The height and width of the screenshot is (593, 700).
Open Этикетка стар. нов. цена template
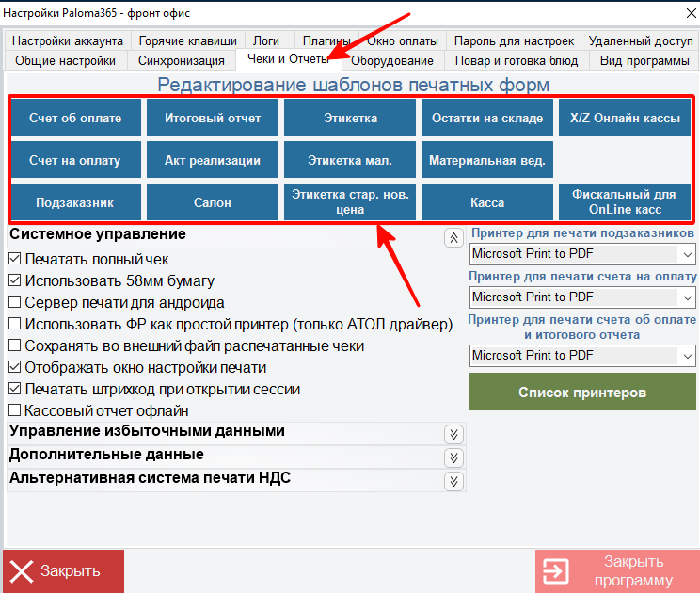350,201
